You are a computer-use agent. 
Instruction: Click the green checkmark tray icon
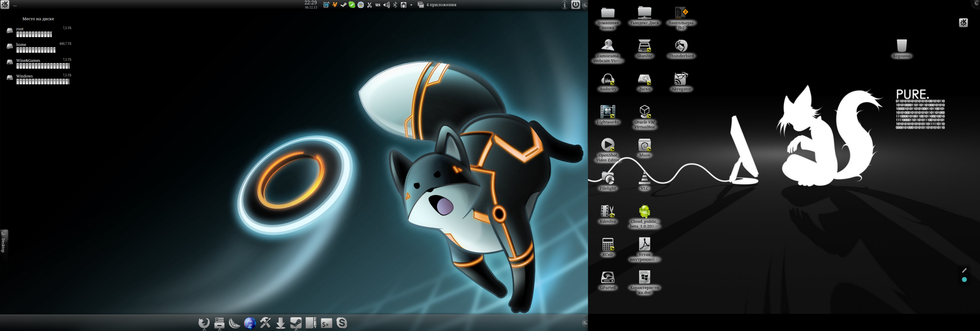click(352, 5)
